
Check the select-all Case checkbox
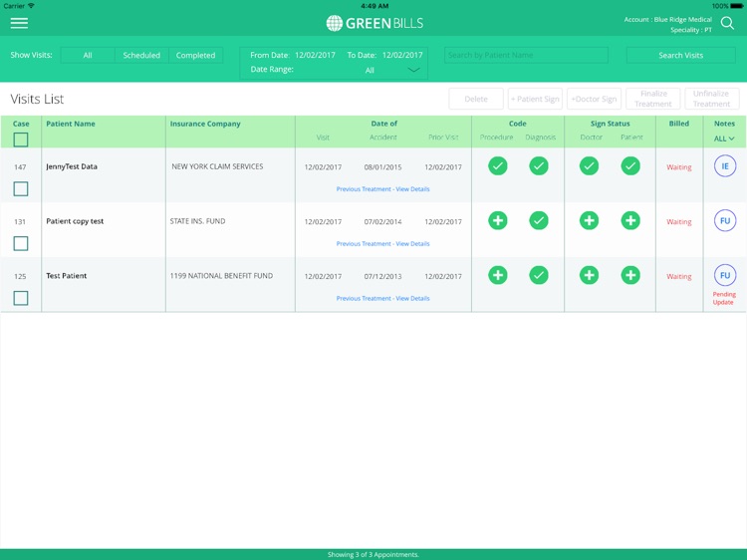point(21,140)
